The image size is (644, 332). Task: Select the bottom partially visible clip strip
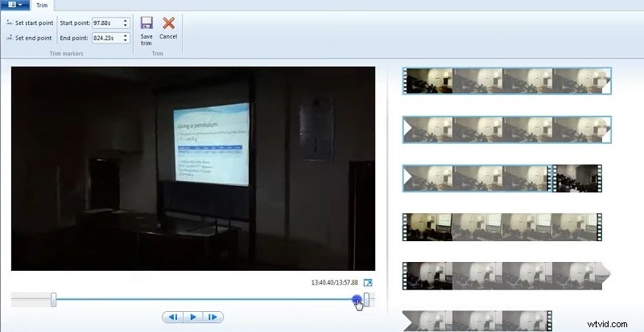click(477, 321)
